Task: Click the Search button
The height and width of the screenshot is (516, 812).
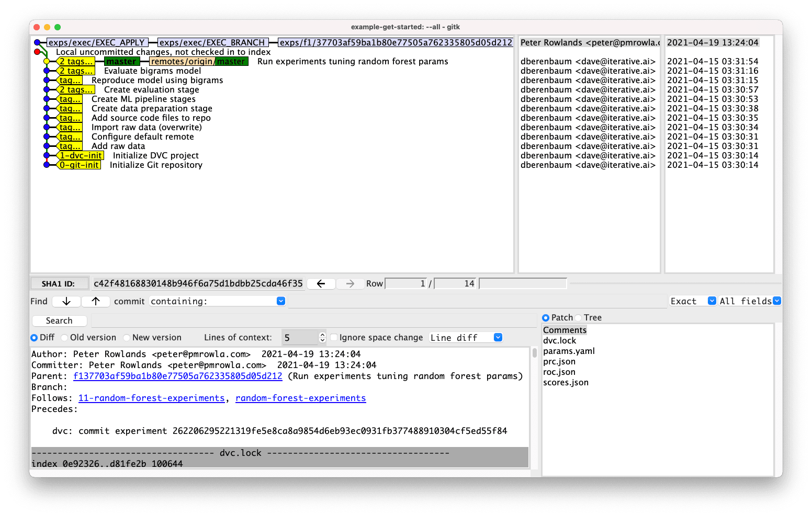Action: click(59, 321)
